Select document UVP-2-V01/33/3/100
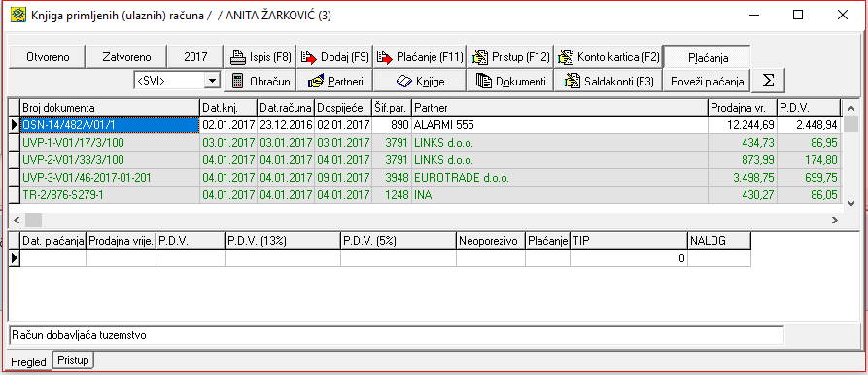This screenshot has height=375, width=868. 110,160
